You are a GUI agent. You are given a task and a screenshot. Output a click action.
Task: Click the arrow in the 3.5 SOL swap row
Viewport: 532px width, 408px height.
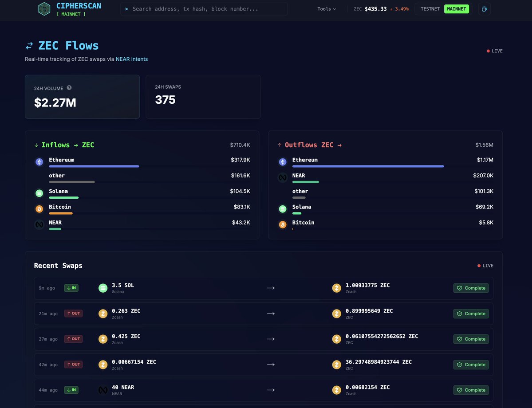click(271, 288)
